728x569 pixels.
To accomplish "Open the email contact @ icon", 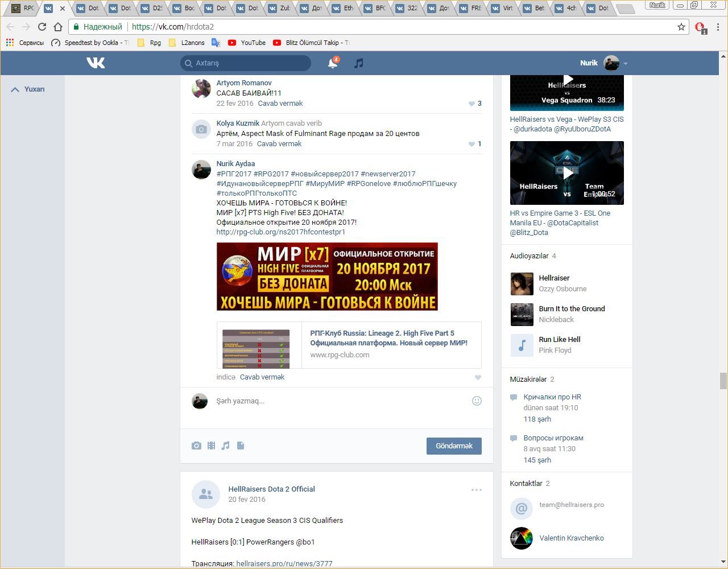I will pos(522,508).
